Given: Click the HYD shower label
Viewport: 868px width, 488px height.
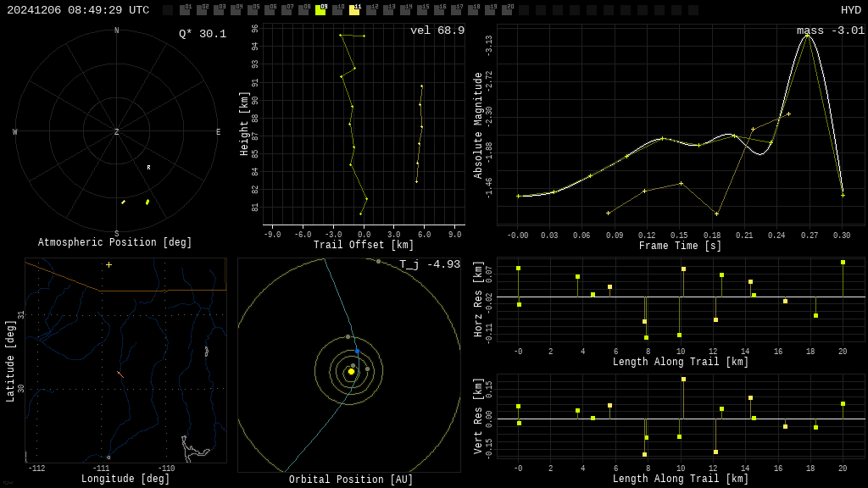Looking at the screenshot, I should tap(850, 10).
